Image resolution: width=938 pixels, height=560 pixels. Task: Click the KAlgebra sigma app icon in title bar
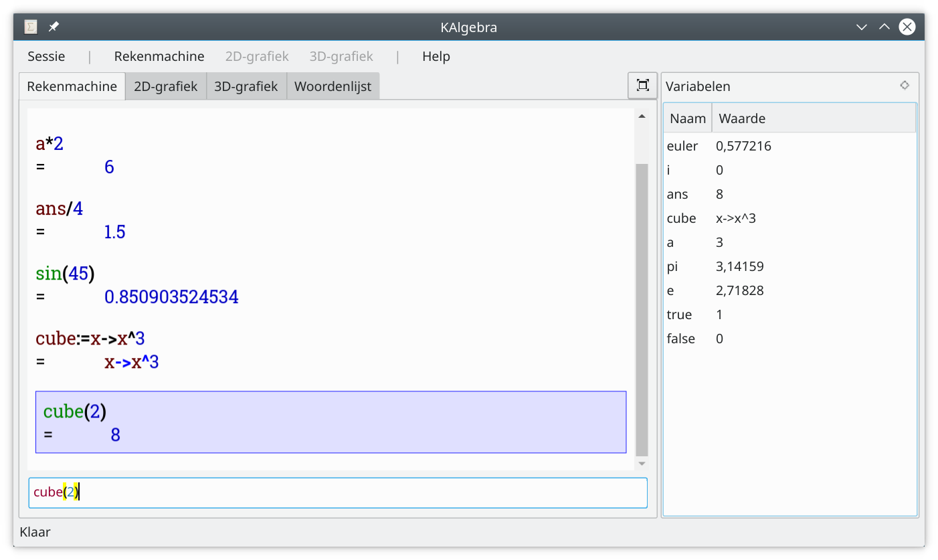(x=31, y=27)
